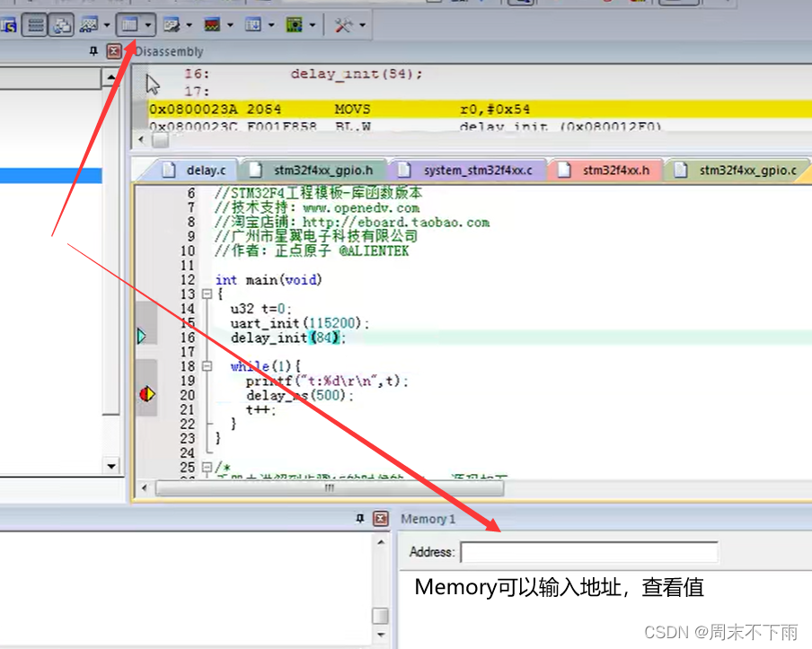Close the panel left of Memory 1
This screenshot has height=649, width=812.
381,519
